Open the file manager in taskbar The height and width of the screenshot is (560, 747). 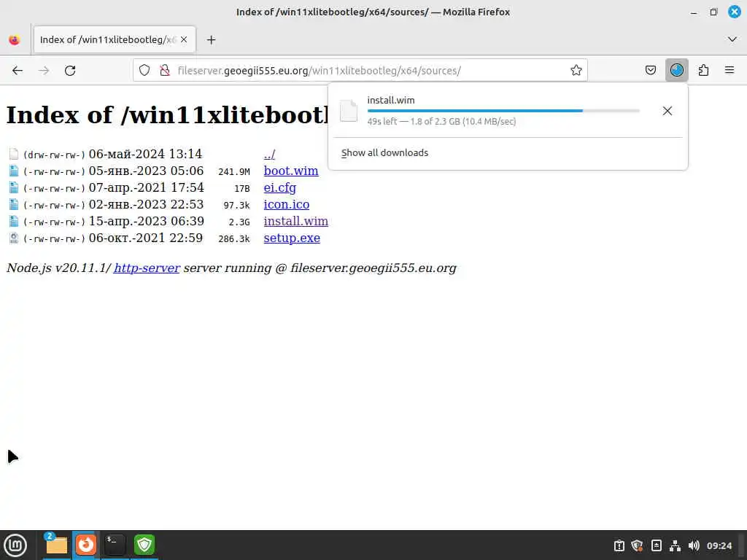(55, 545)
